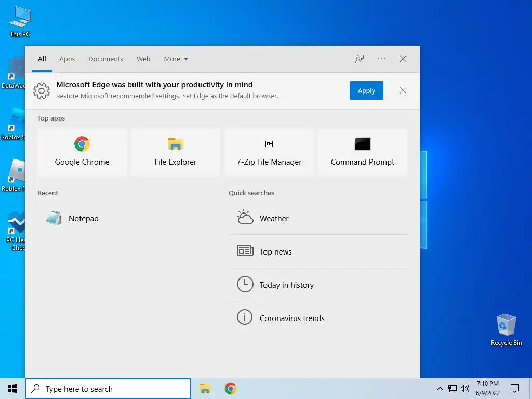Switch to the Apps tab
This screenshot has width=532, height=399.
point(67,59)
